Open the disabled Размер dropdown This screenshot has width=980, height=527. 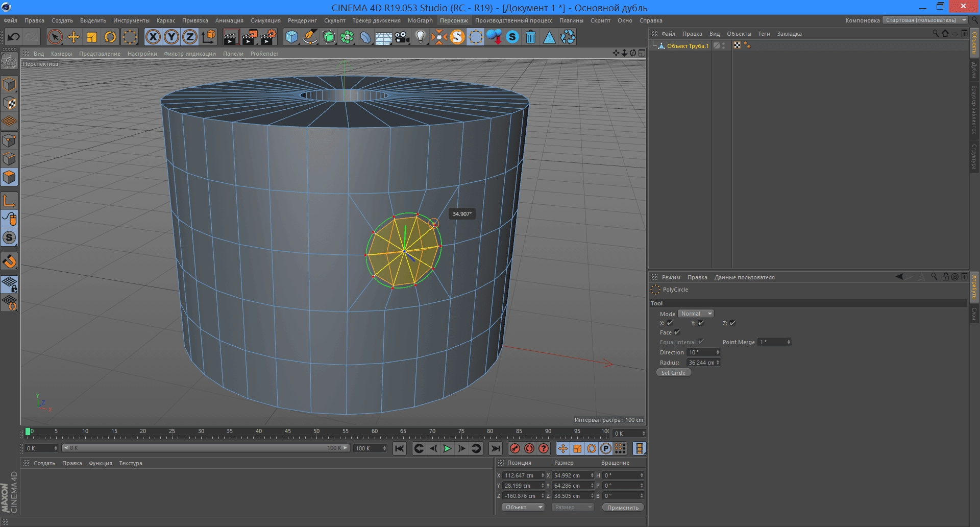click(573, 507)
